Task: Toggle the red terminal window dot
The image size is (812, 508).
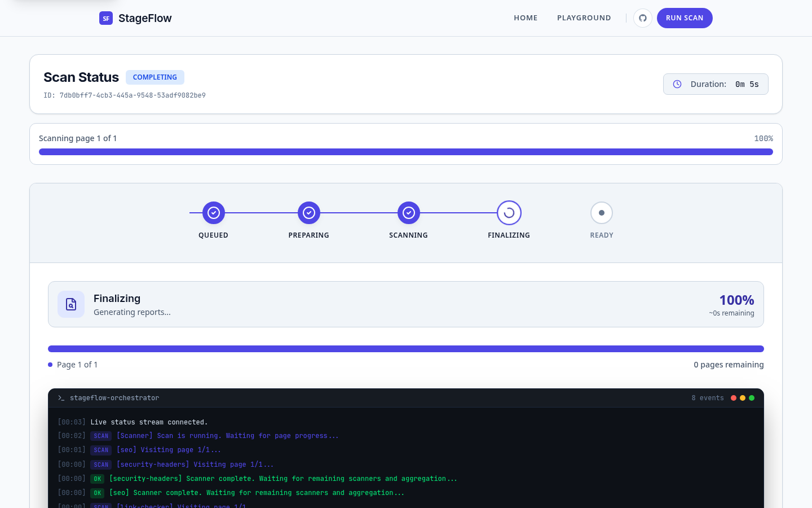Action: pyautogui.click(x=733, y=397)
